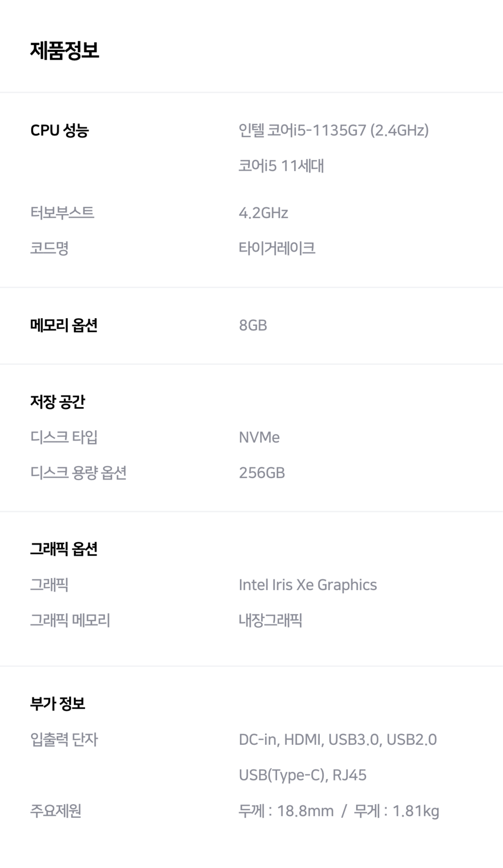
Task: Click the 256GB disk capacity value
Action: pos(262,472)
